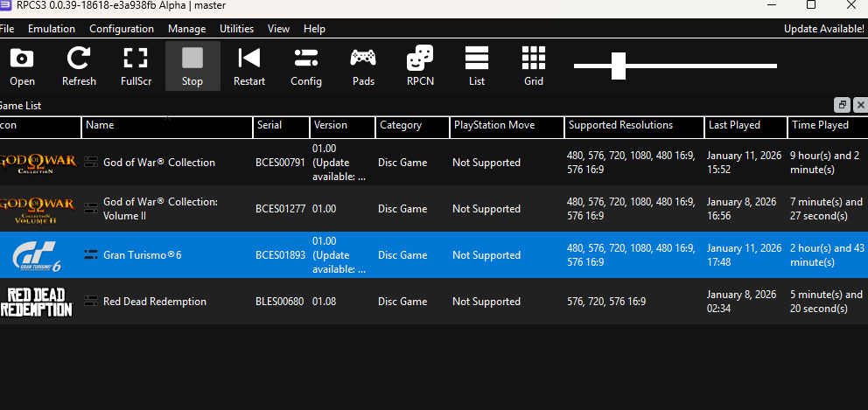Open the Help menu

click(x=314, y=29)
